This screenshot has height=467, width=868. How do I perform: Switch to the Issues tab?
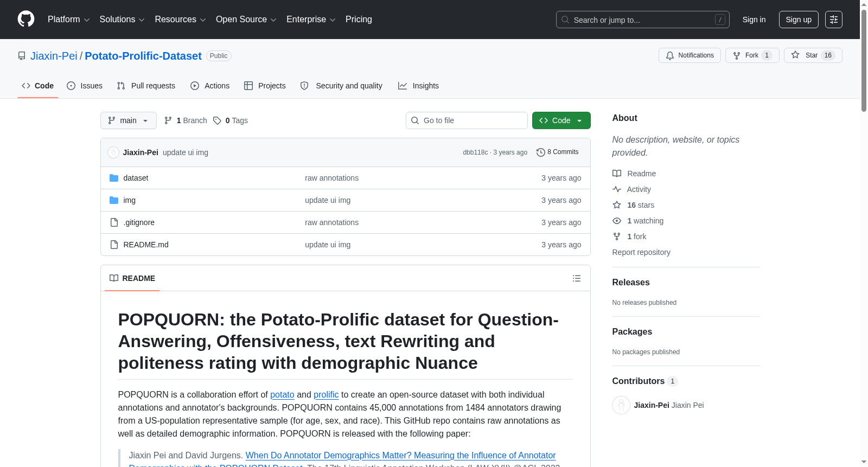[x=85, y=86]
